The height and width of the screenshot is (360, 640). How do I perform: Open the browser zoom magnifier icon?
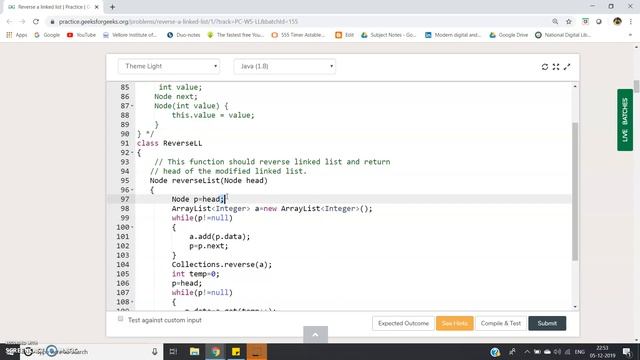pyautogui.click(x=555, y=21)
